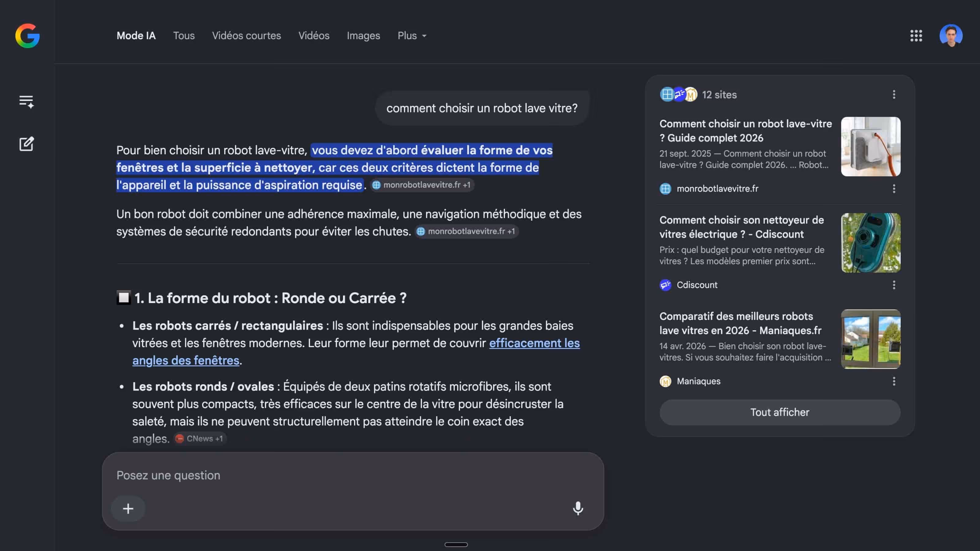The width and height of the screenshot is (980, 551).
Task: Click the 12 sites label
Action: (719, 95)
